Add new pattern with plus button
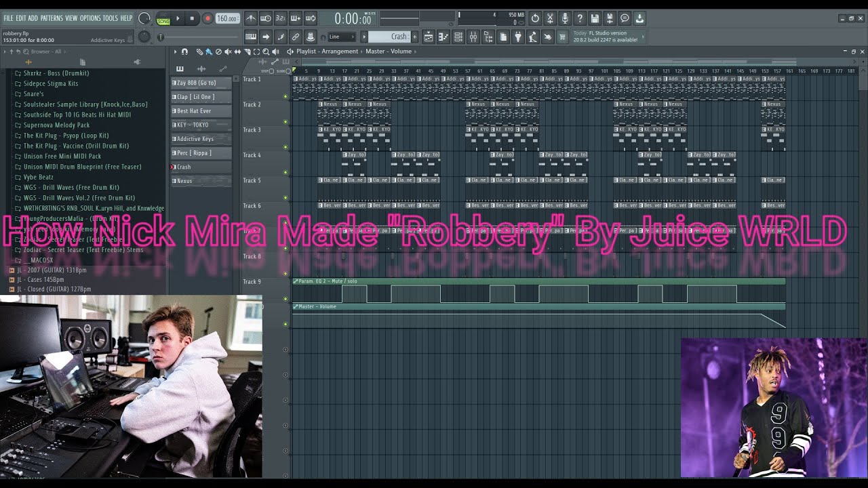The width and height of the screenshot is (868, 488). (x=414, y=37)
